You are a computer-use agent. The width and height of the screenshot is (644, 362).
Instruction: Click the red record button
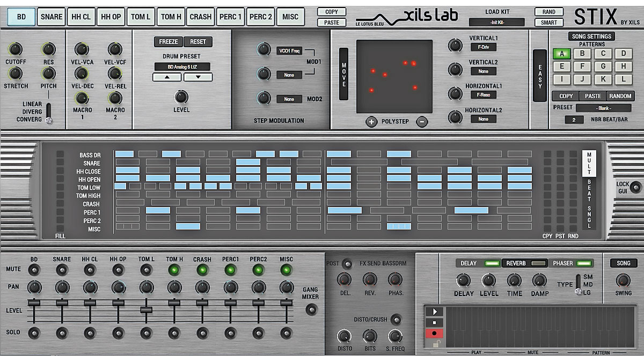pyautogui.click(x=434, y=334)
